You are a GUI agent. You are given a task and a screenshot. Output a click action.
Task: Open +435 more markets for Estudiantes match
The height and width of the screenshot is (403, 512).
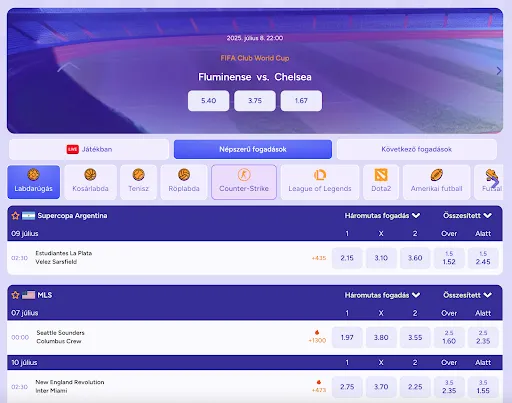[x=319, y=258]
